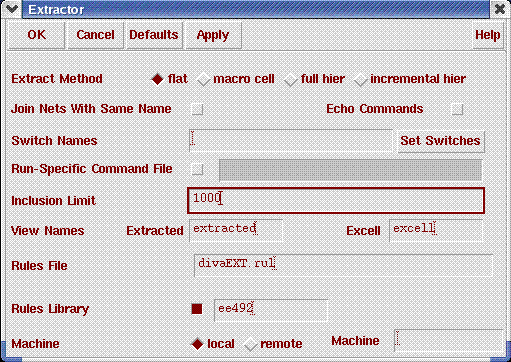Viewport: 511px width, 362px height.
Task: Open Help for the Extractor
Action: (x=487, y=35)
